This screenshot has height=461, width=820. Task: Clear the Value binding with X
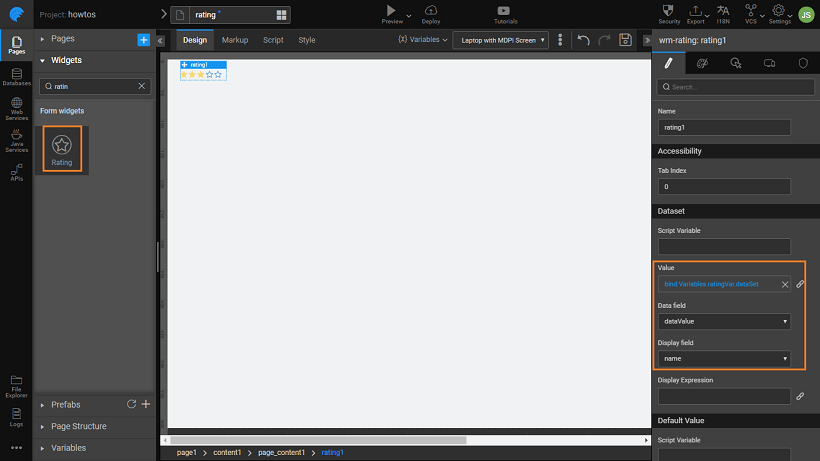pos(784,284)
